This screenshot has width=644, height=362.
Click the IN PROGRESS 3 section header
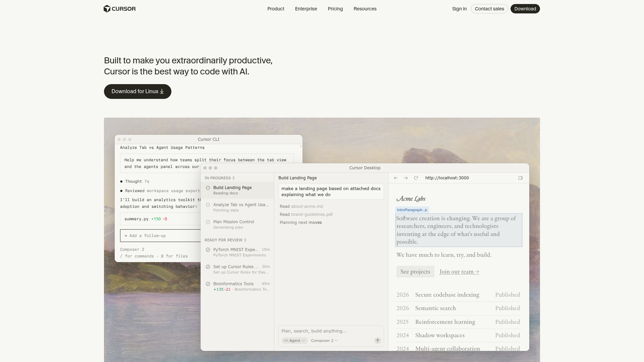click(x=219, y=178)
